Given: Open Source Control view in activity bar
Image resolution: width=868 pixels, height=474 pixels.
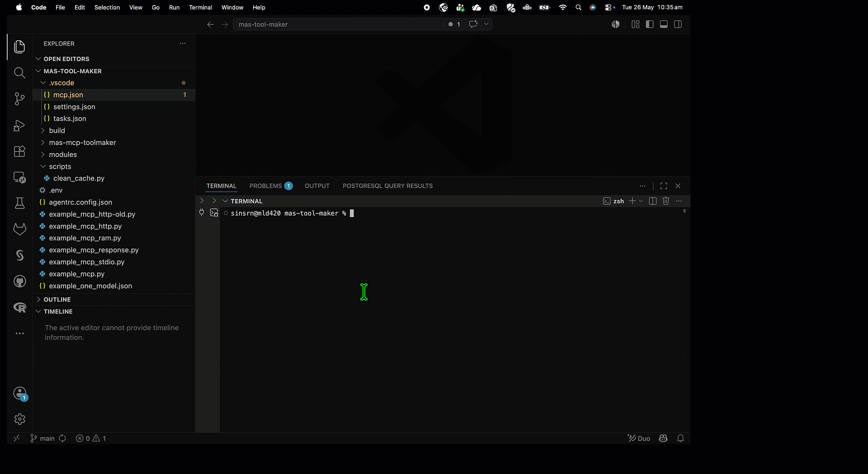Looking at the screenshot, I should pos(19,99).
